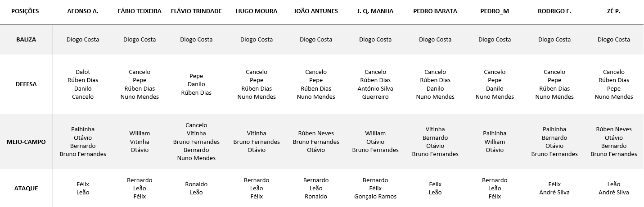The width and height of the screenshot is (644, 207).
Task: Click the J. Q. MANHA column header
Action: tap(375, 11)
